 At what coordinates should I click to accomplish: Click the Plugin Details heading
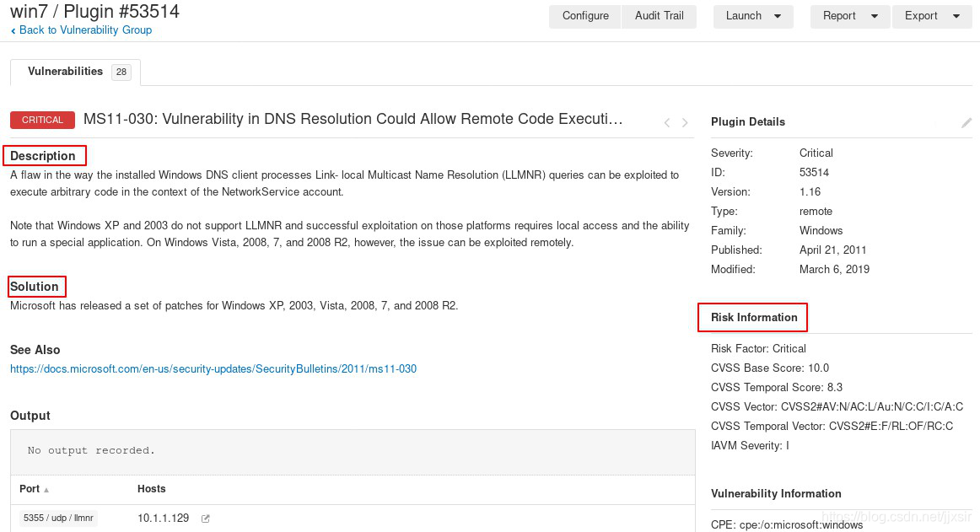click(x=747, y=122)
